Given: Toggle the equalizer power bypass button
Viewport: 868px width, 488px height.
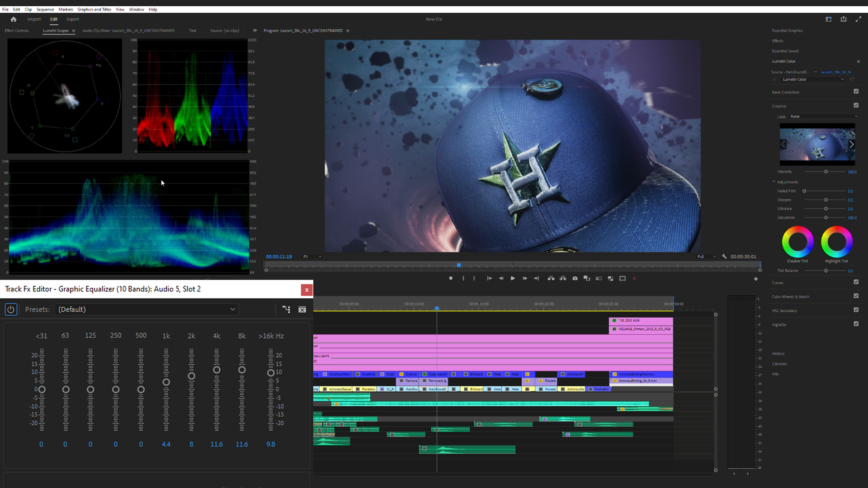Looking at the screenshot, I should (11, 310).
